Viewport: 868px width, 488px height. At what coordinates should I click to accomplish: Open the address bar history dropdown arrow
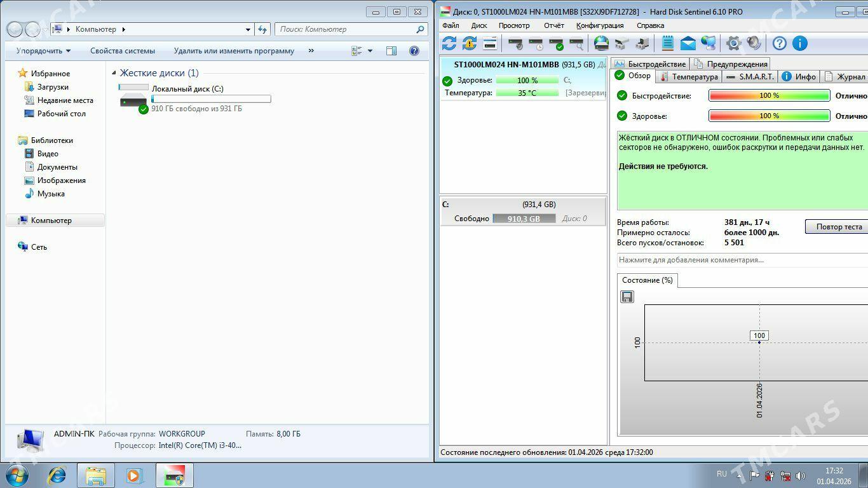click(248, 29)
